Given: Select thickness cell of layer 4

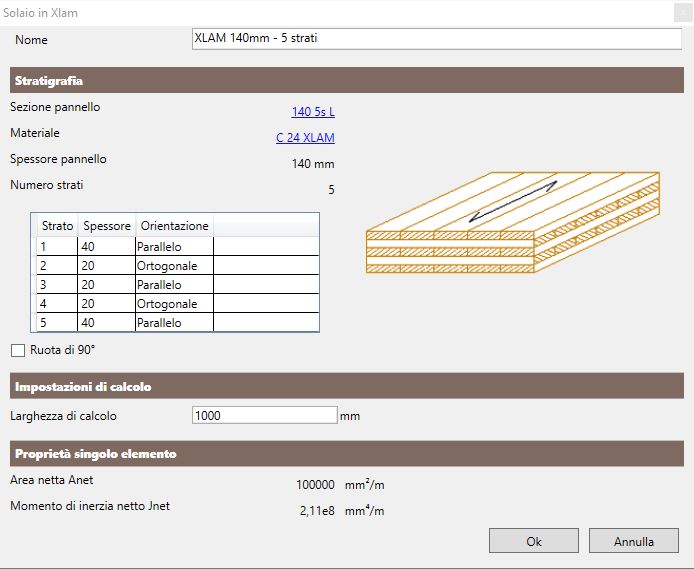Looking at the screenshot, I should pyautogui.click(x=107, y=304).
